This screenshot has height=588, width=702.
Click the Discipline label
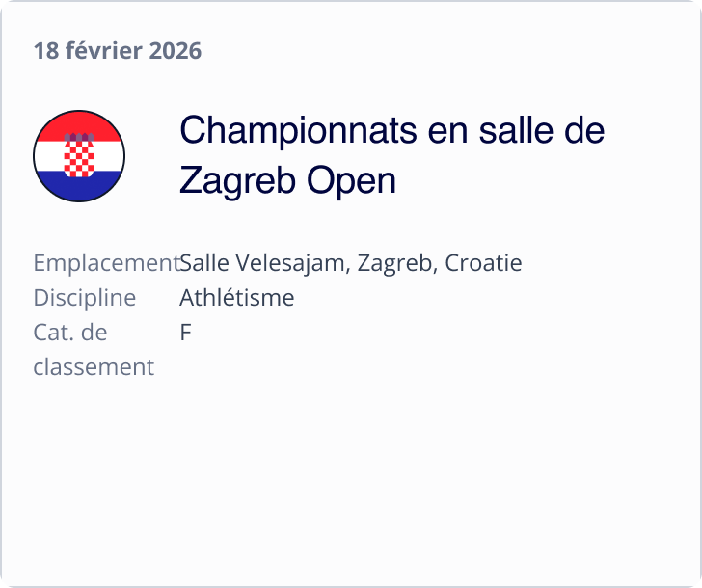(84, 298)
